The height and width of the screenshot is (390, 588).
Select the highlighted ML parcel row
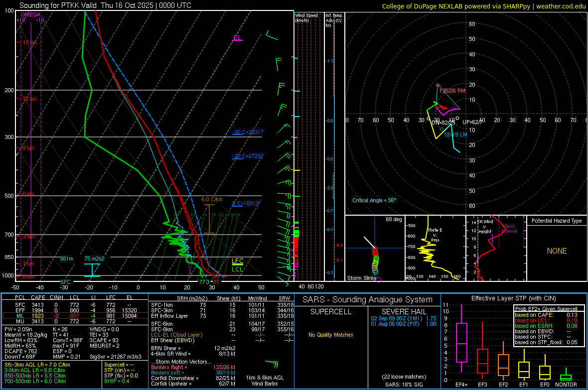pos(75,316)
